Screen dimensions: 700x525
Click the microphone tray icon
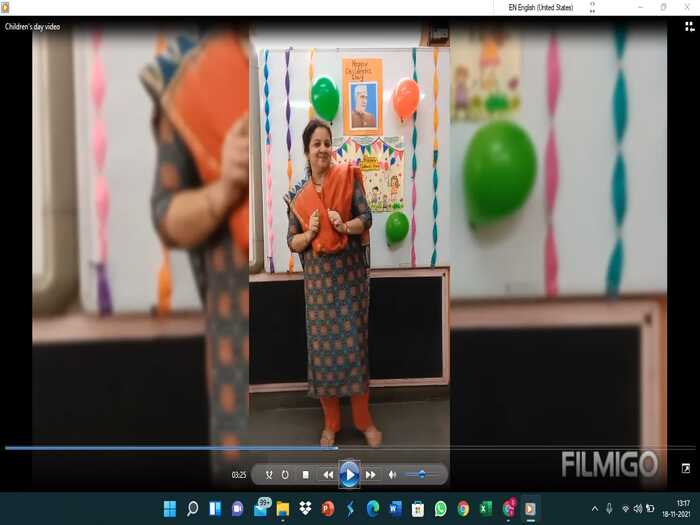(609, 508)
